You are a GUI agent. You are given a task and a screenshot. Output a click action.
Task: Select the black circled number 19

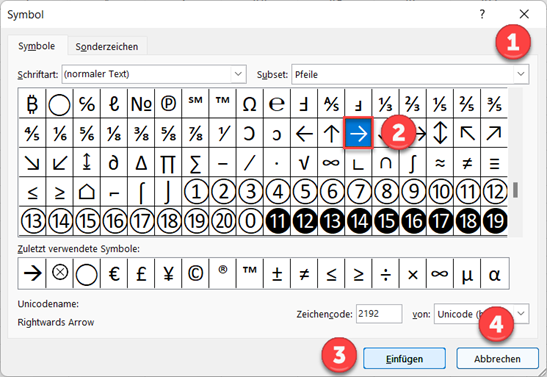(494, 221)
